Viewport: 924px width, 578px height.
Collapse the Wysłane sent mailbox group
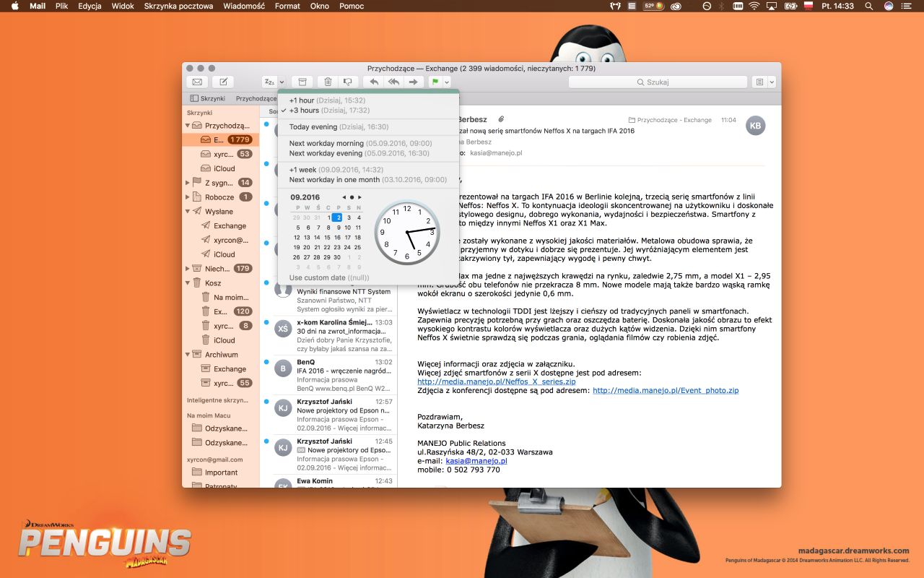[188, 212]
